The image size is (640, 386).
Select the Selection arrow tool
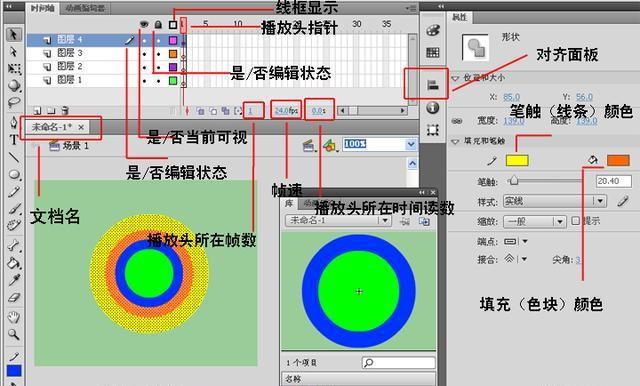13,34
